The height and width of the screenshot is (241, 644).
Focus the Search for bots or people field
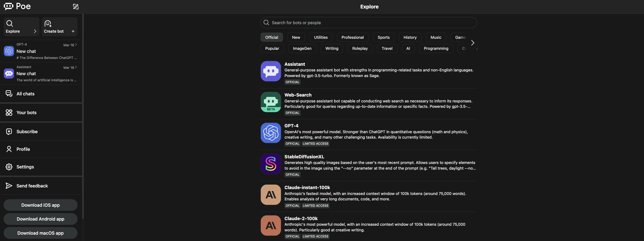[x=369, y=23]
